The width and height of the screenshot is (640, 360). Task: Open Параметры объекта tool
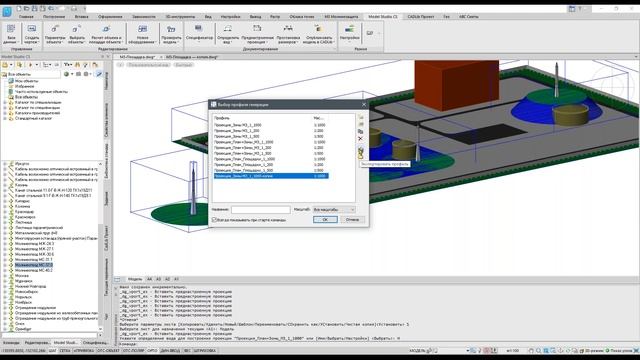[55, 33]
